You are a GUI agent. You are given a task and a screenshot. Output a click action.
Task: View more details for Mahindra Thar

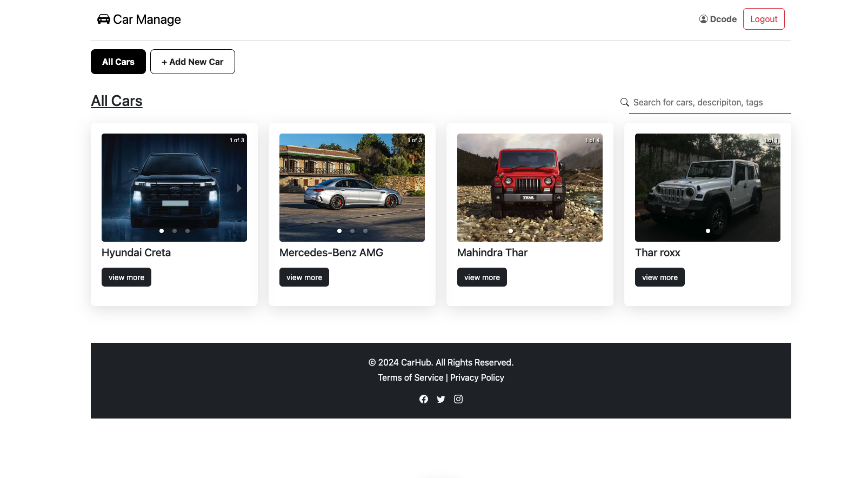point(482,277)
